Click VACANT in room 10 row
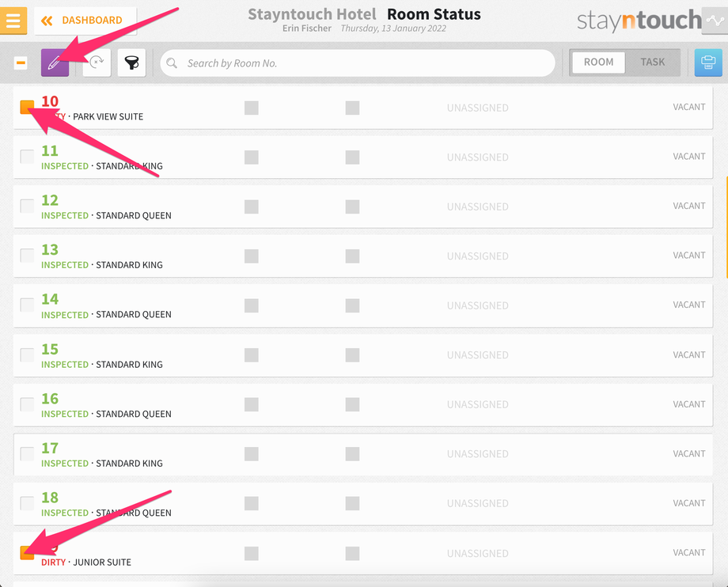The image size is (728, 587). tap(689, 107)
